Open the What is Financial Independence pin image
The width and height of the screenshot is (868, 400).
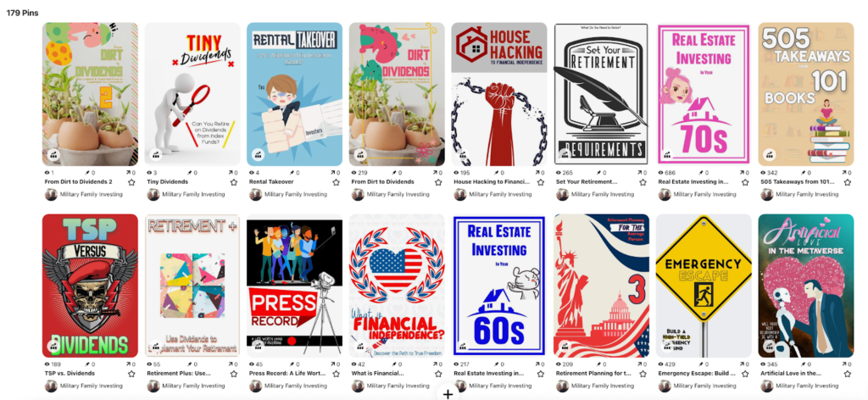[x=397, y=286]
